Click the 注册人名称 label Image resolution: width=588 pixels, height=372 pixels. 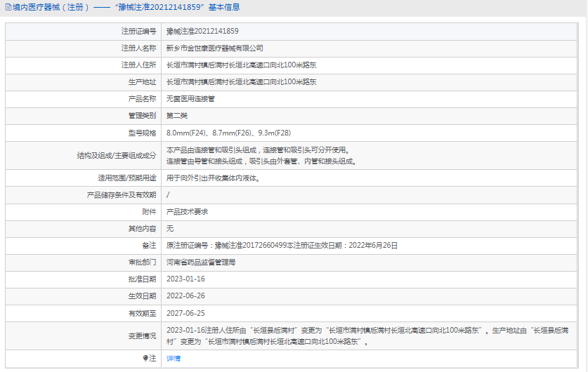139,48
